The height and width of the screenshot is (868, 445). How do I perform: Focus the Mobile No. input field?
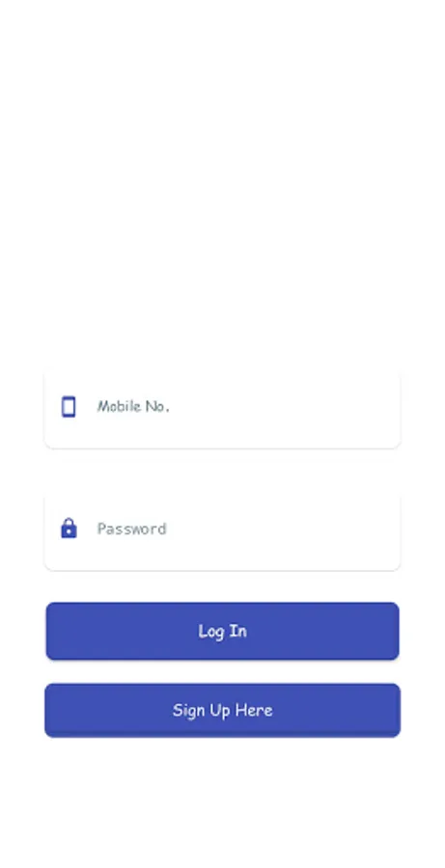tap(222, 408)
